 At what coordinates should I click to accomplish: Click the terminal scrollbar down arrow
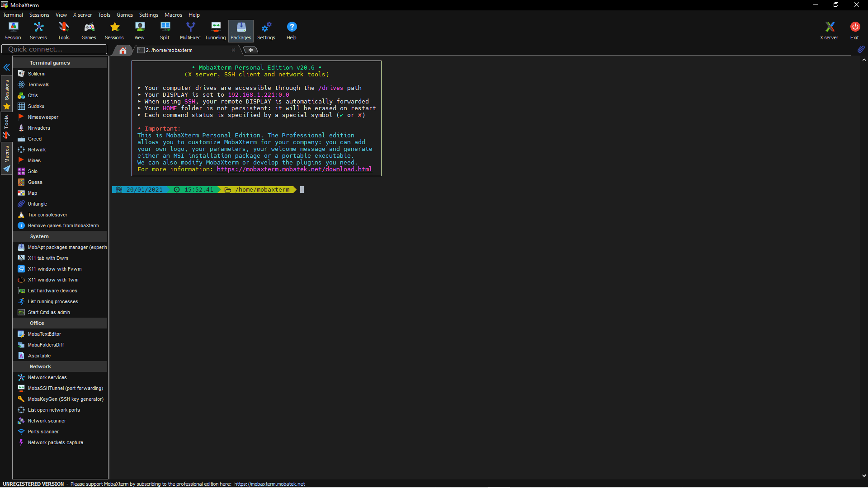click(864, 475)
